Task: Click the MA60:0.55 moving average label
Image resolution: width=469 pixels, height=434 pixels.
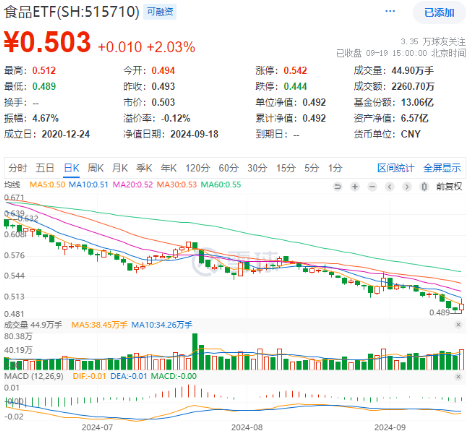Action: pos(221,185)
